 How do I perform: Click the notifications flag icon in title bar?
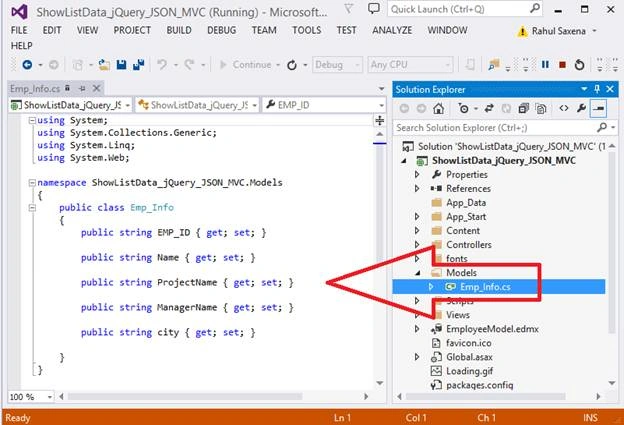pos(349,8)
